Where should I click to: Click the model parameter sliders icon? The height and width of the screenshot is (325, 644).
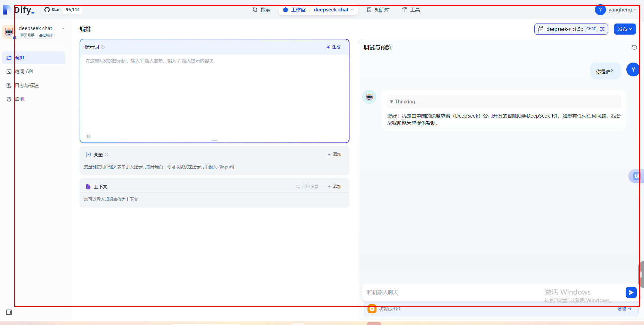click(602, 29)
